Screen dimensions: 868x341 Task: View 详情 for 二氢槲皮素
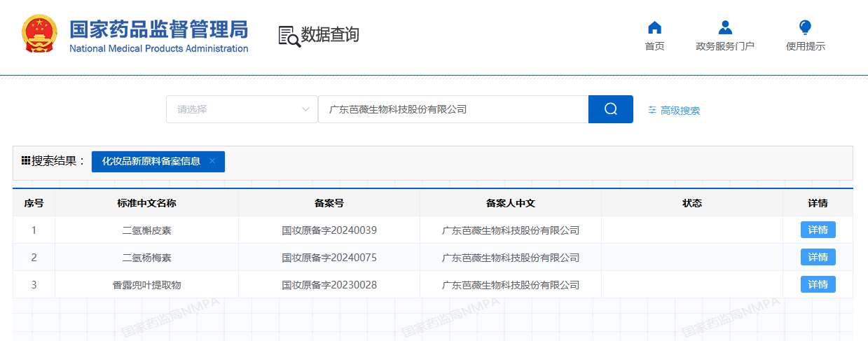pyautogui.click(x=818, y=230)
